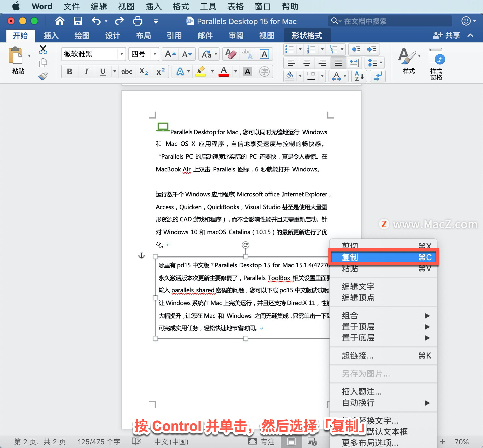The image size is (483, 448).
Task: Select 复制 from context menu
Action: pyautogui.click(x=383, y=257)
